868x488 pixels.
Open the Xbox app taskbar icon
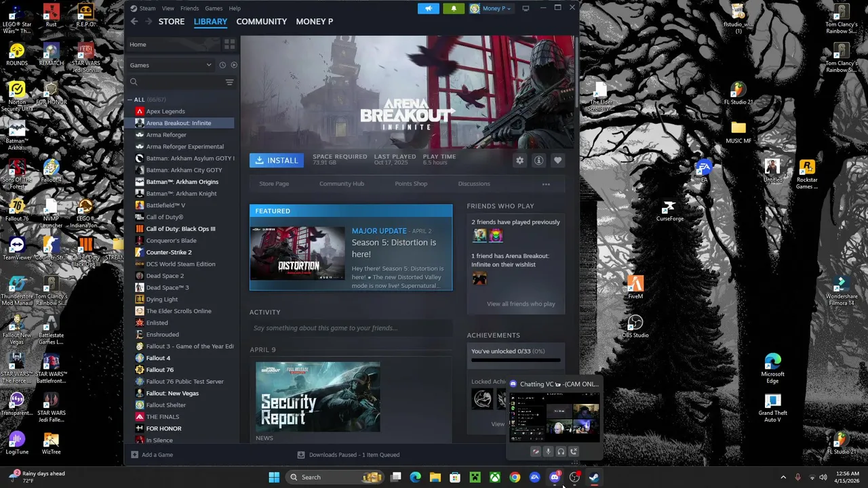(x=495, y=477)
